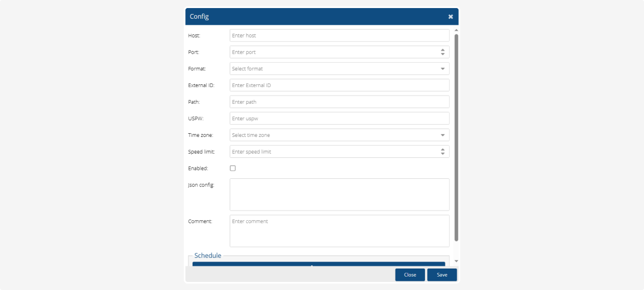Image resolution: width=644 pixels, height=290 pixels.
Task: Close the Config dialog with the X icon
Action: tap(451, 17)
